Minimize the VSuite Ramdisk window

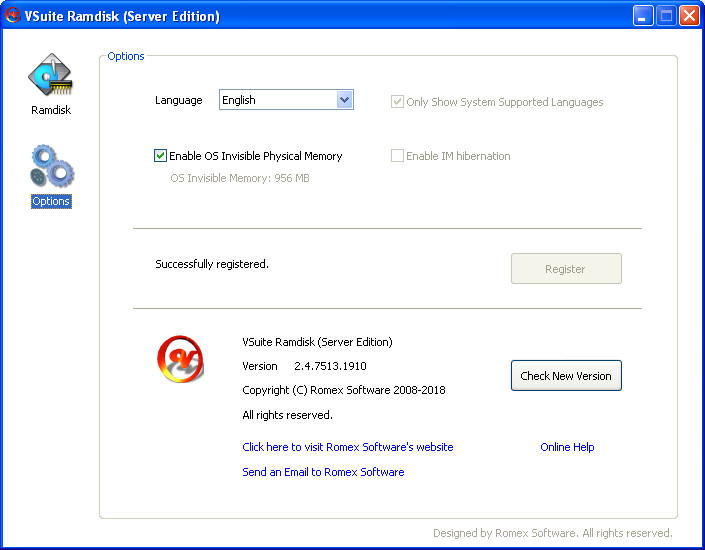click(643, 16)
